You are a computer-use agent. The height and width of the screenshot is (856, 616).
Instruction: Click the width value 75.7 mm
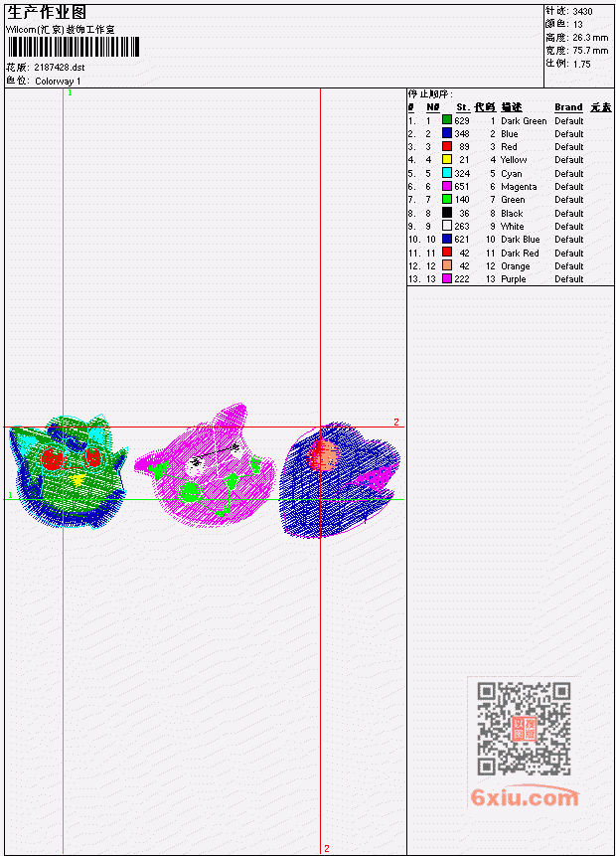click(590, 51)
